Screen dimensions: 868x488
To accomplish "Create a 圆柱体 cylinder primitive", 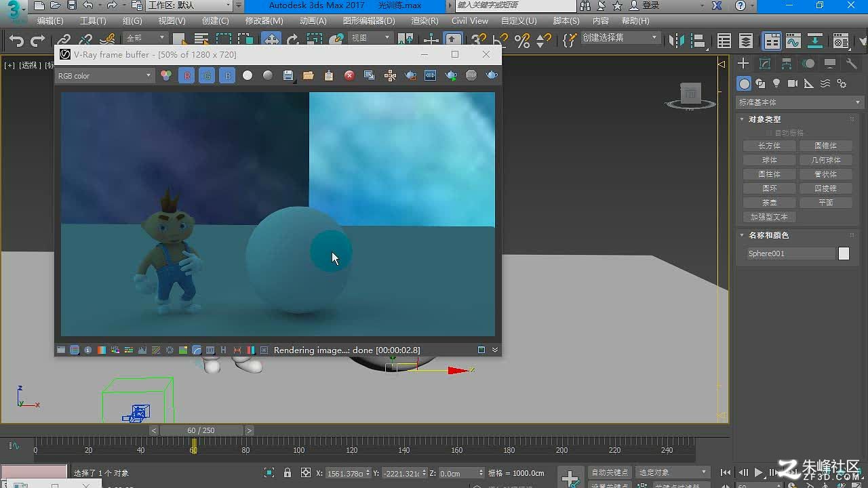I will 769,174.
